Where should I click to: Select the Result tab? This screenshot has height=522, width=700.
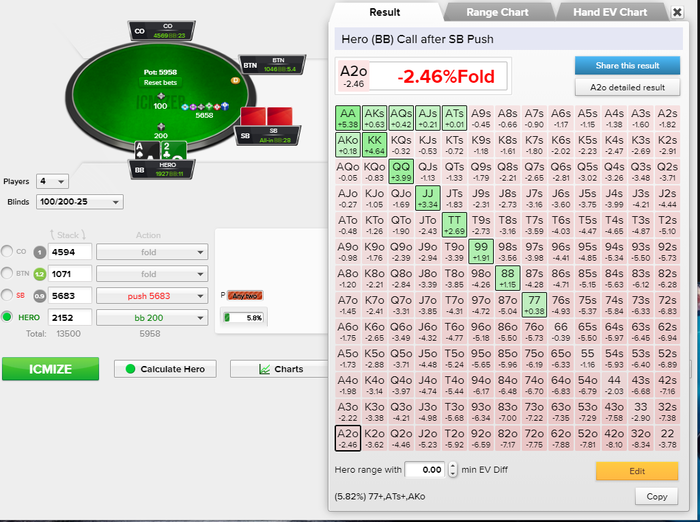384,12
